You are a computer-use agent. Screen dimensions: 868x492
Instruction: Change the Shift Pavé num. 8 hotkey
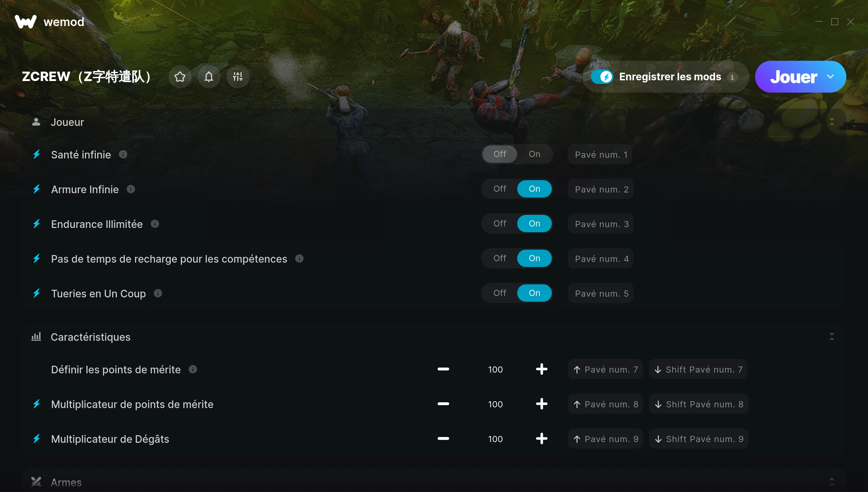click(698, 404)
